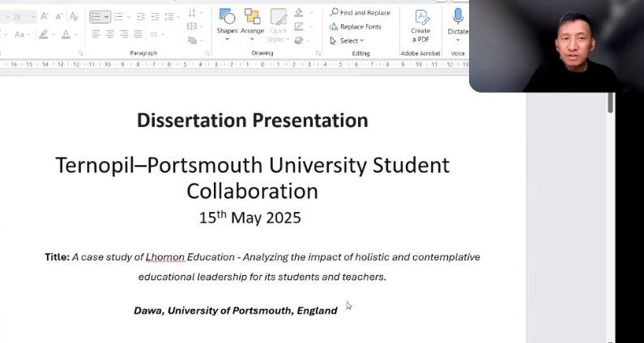Screen dimensions: 644x343
Task: Start Dictate voice input
Action: (458, 23)
